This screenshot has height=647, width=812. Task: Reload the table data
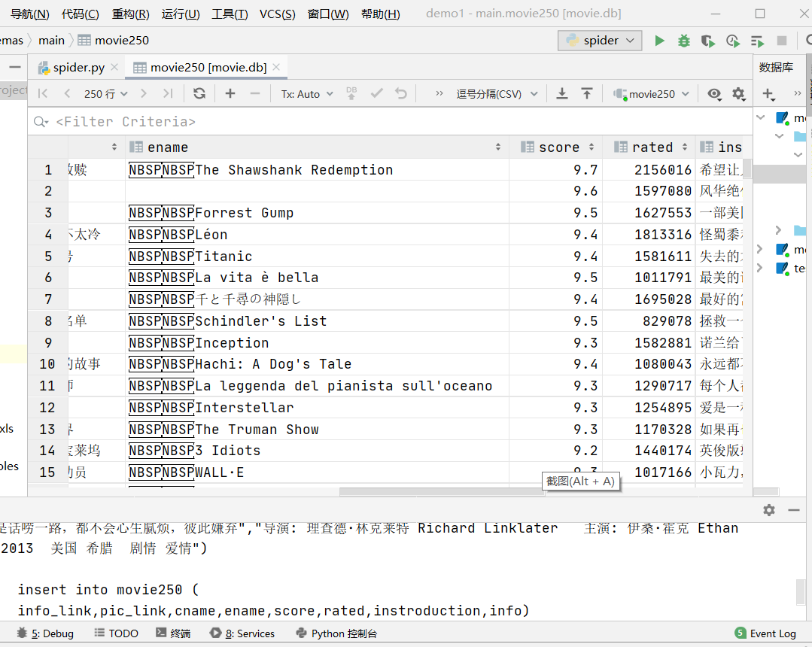(199, 94)
